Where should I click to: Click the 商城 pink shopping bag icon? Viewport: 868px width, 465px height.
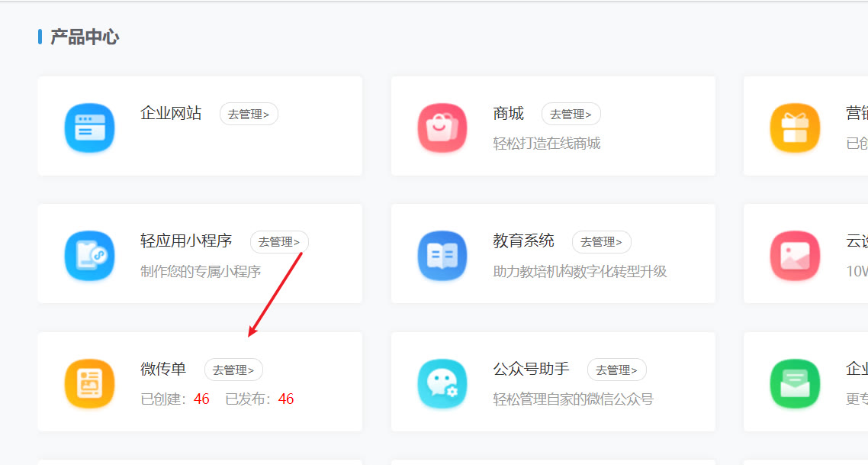click(x=442, y=126)
